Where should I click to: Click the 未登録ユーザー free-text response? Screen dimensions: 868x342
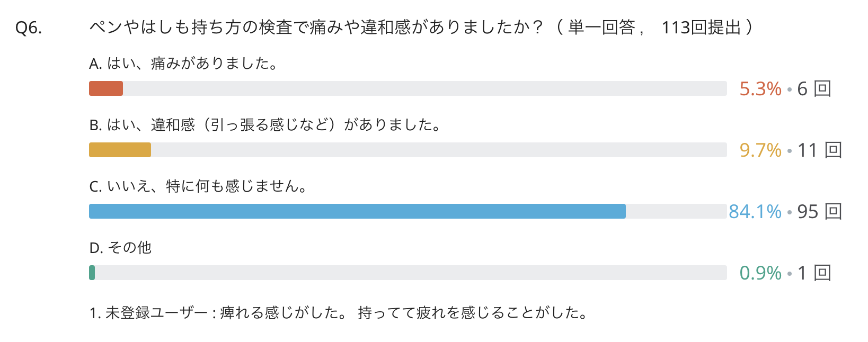click(339, 313)
